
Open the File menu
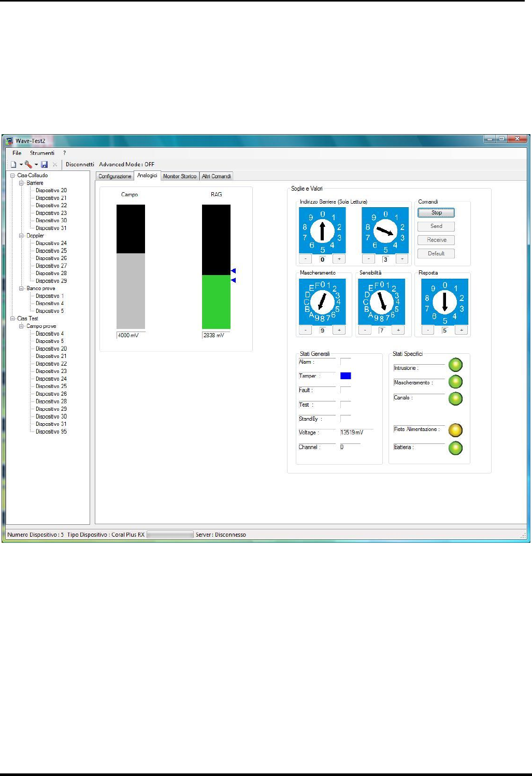pos(17,153)
